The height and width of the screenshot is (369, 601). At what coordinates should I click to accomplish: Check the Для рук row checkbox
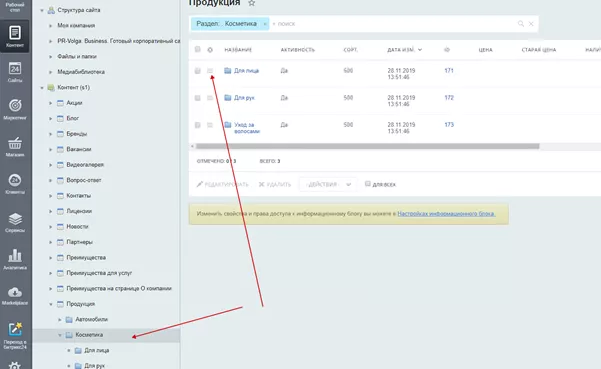(x=197, y=98)
